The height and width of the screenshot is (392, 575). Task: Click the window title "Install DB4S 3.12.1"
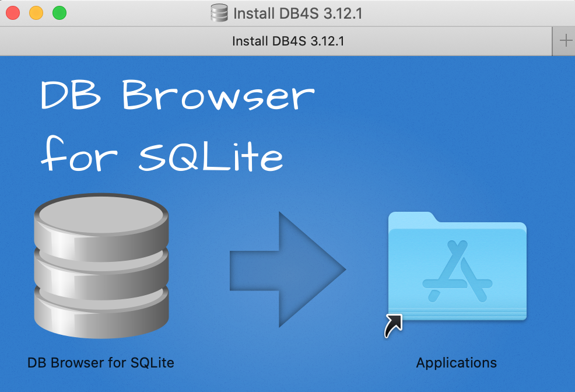click(298, 13)
